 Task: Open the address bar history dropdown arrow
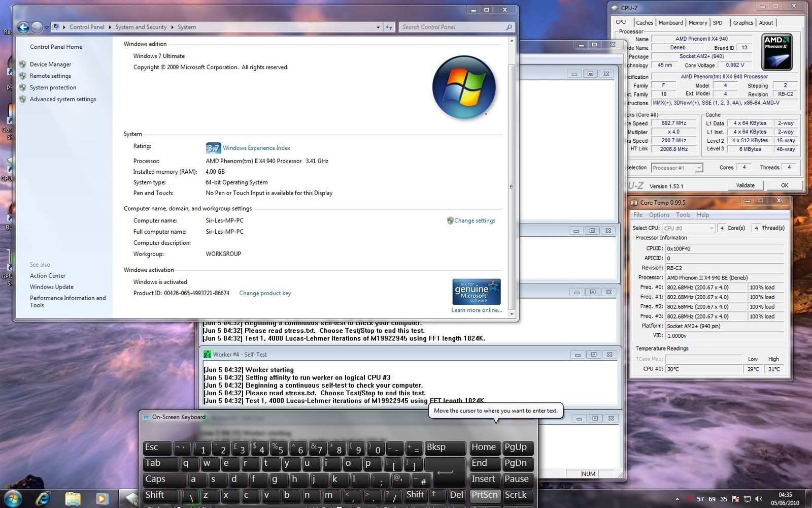click(x=378, y=27)
